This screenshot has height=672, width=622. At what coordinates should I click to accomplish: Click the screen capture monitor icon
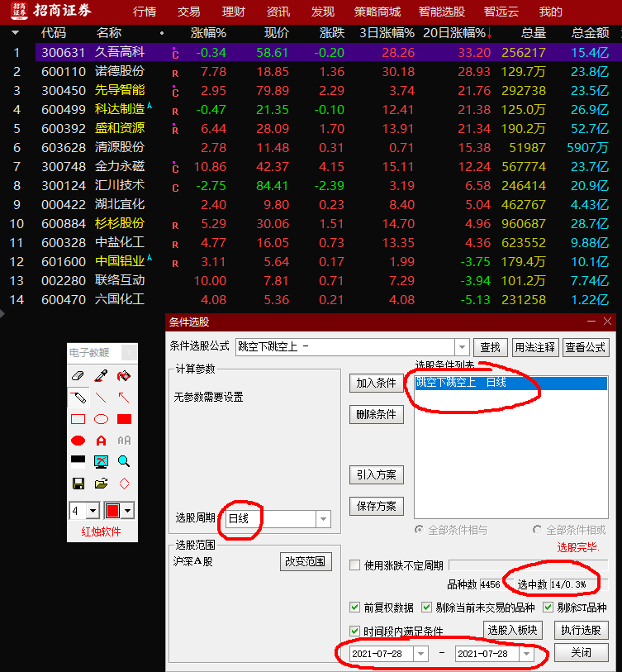click(x=101, y=461)
